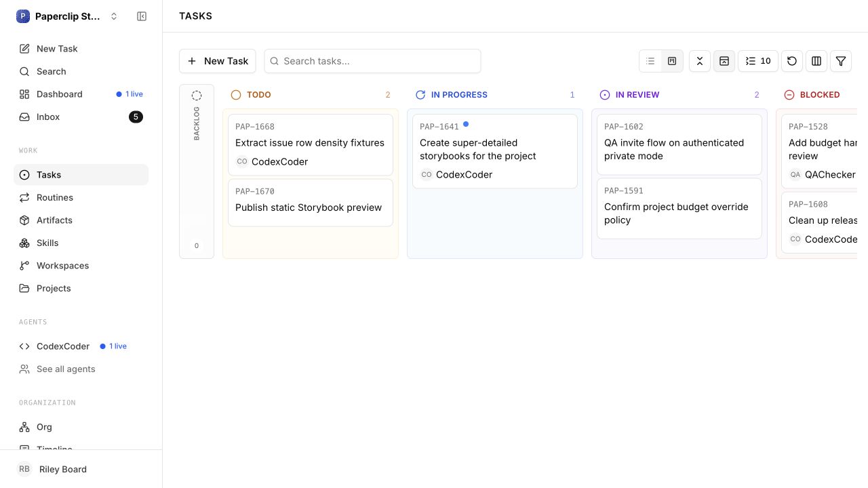Click the QAChecker assignee on PAP-1528

822,175
